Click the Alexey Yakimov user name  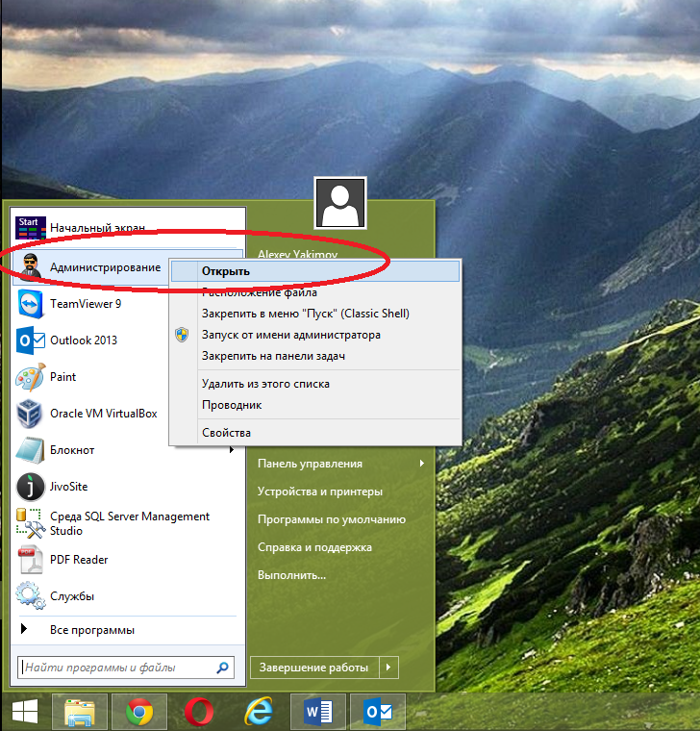[x=298, y=254]
